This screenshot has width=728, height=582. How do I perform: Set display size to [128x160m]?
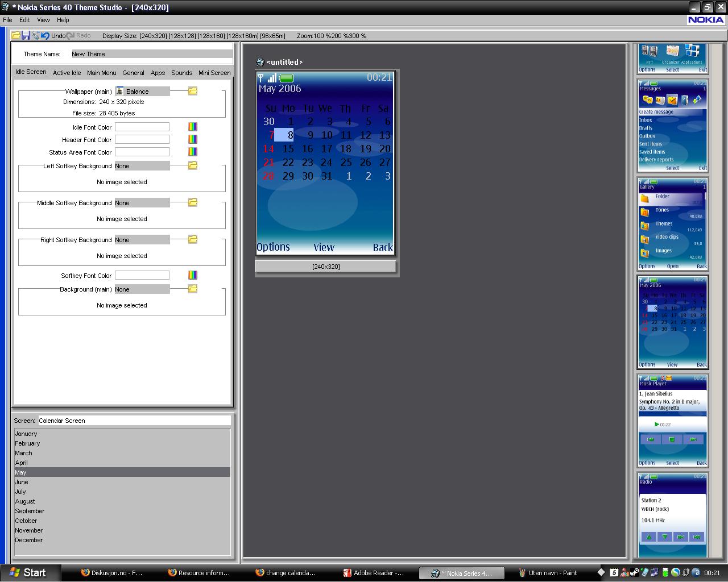pyautogui.click(x=243, y=36)
